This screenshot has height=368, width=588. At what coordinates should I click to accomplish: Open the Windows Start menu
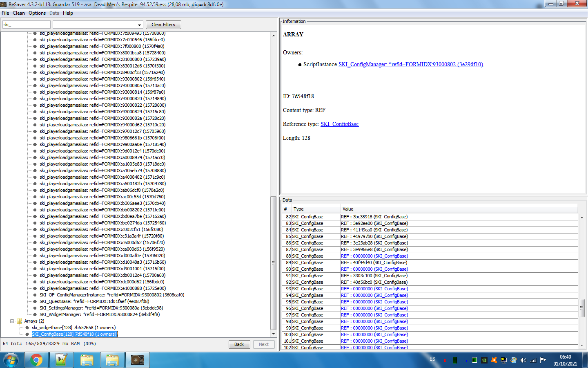point(11,360)
